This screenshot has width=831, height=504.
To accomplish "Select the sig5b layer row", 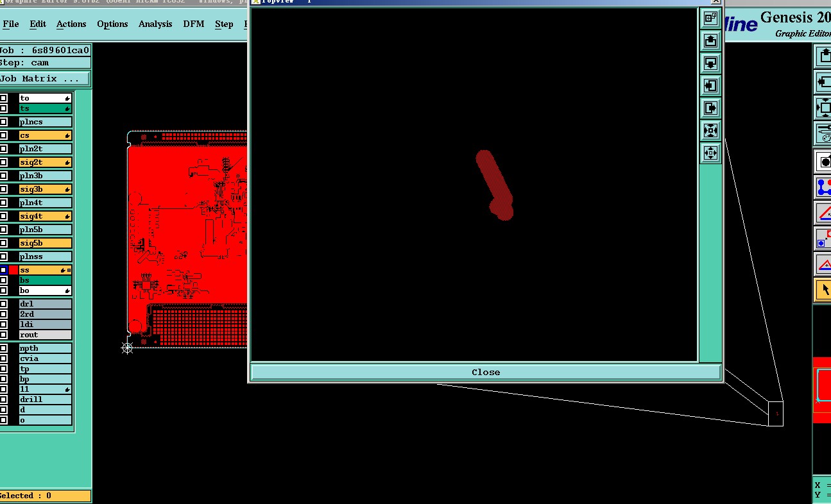I will 45,243.
